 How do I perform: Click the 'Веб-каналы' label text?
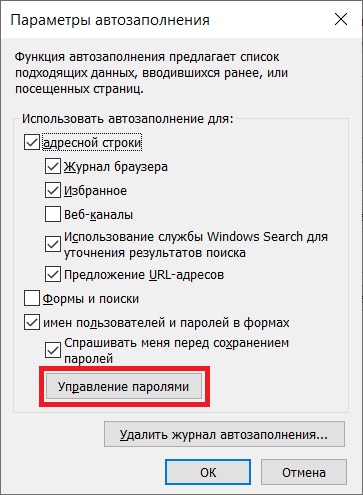[x=98, y=214]
